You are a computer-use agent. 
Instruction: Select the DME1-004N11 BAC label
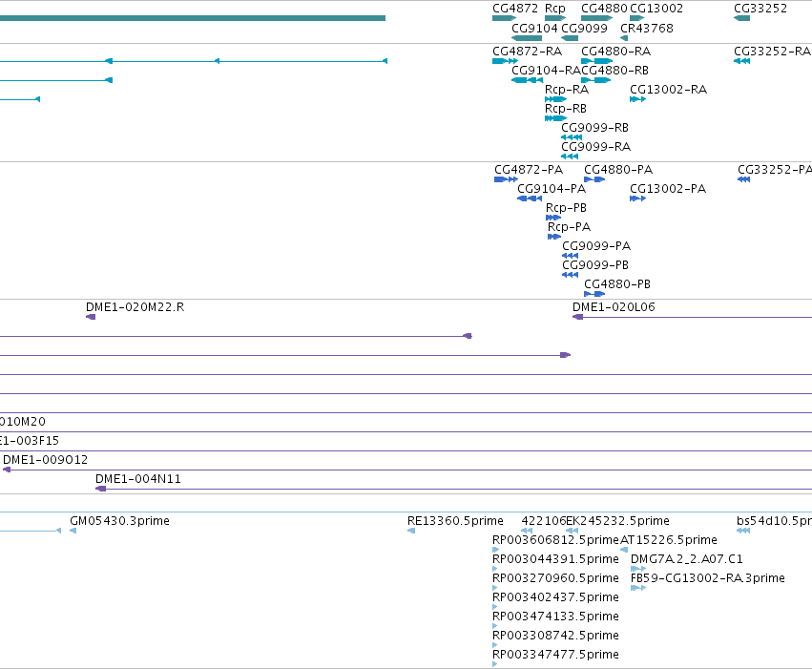coord(138,479)
